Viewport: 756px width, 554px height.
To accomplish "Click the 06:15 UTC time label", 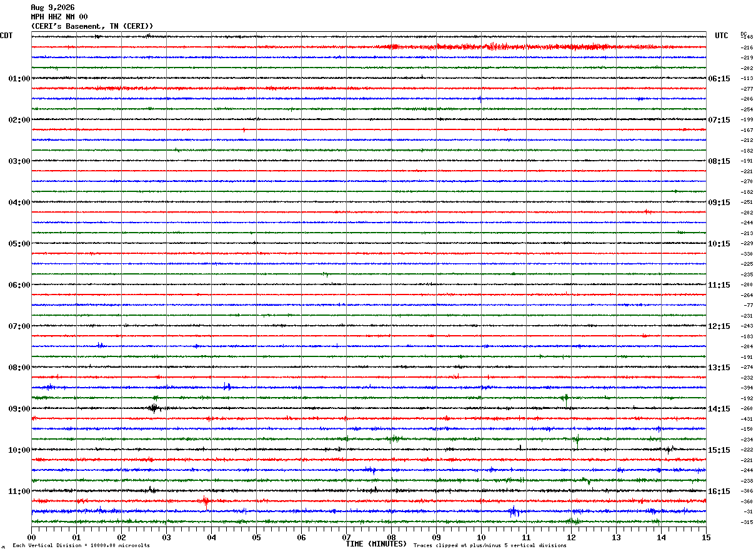I will (719, 79).
